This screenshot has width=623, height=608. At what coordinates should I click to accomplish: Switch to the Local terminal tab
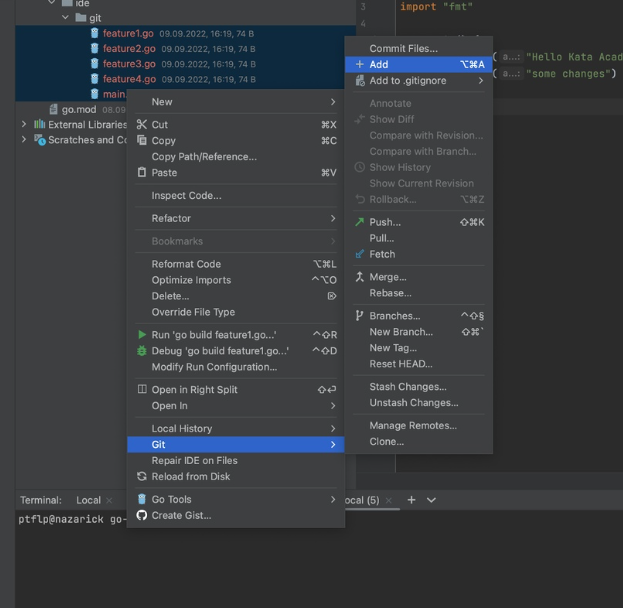pos(88,500)
